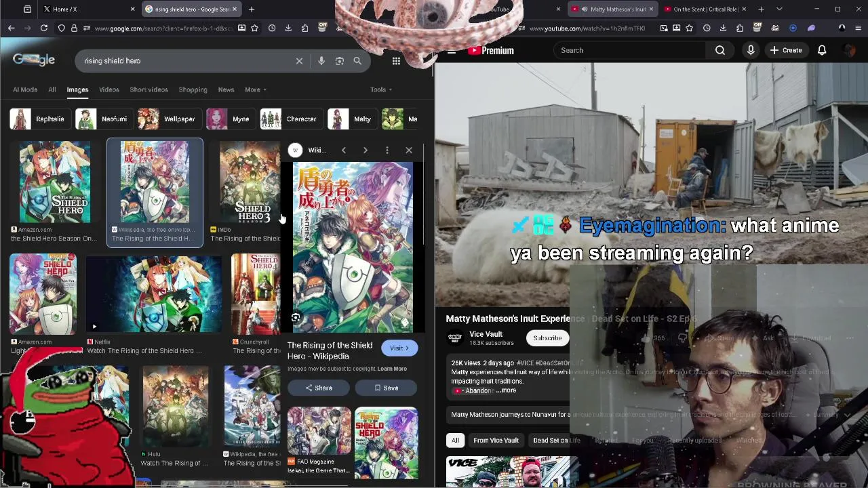The height and width of the screenshot is (488, 868).
Task: Share the previewed Shield Hero image
Action: click(x=319, y=388)
